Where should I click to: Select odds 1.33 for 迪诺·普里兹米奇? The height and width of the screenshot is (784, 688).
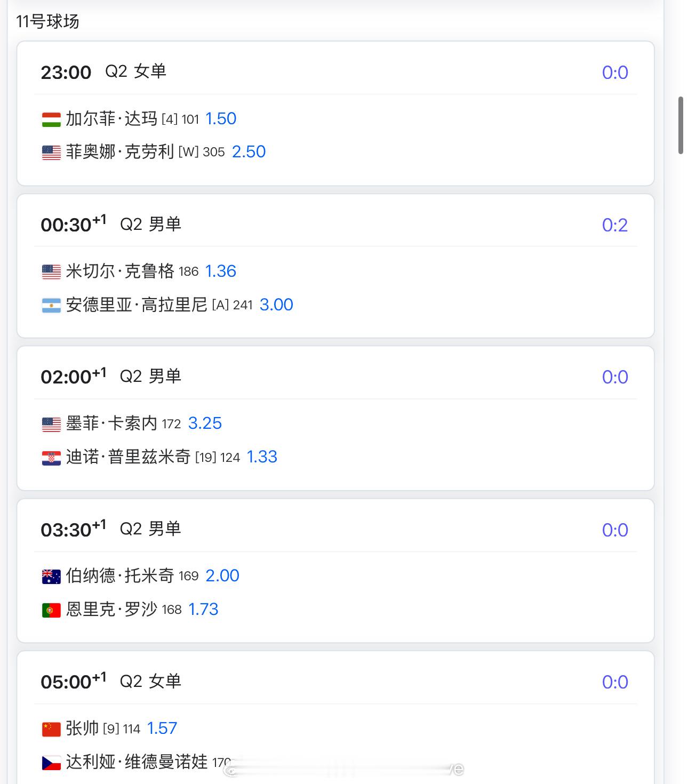click(x=262, y=457)
